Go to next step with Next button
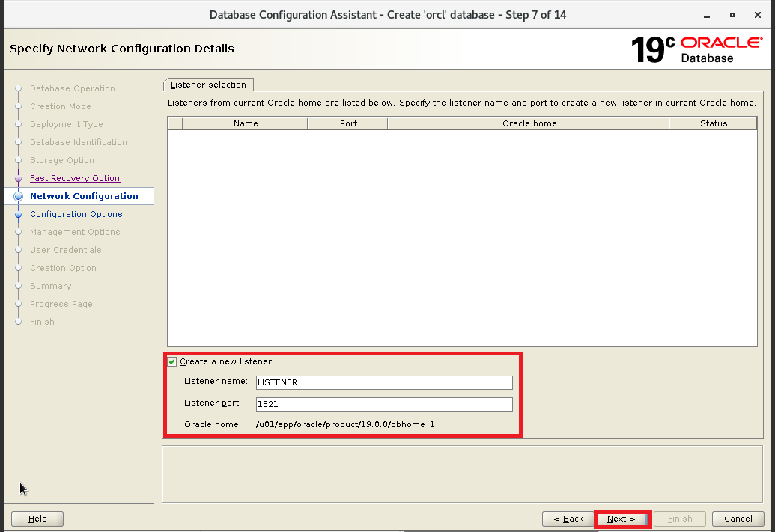Screen dimensions: 775x532 pyautogui.click(x=621, y=519)
